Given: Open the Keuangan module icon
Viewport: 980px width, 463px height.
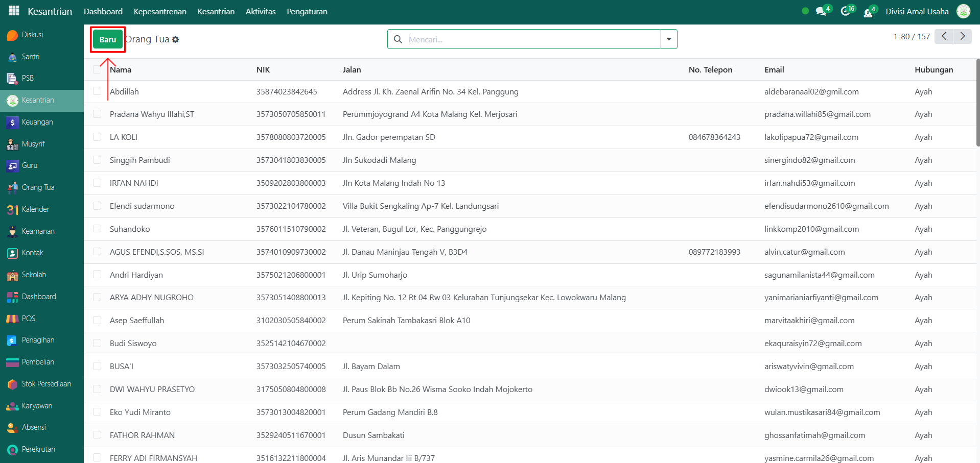Looking at the screenshot, I should [13, 123].
